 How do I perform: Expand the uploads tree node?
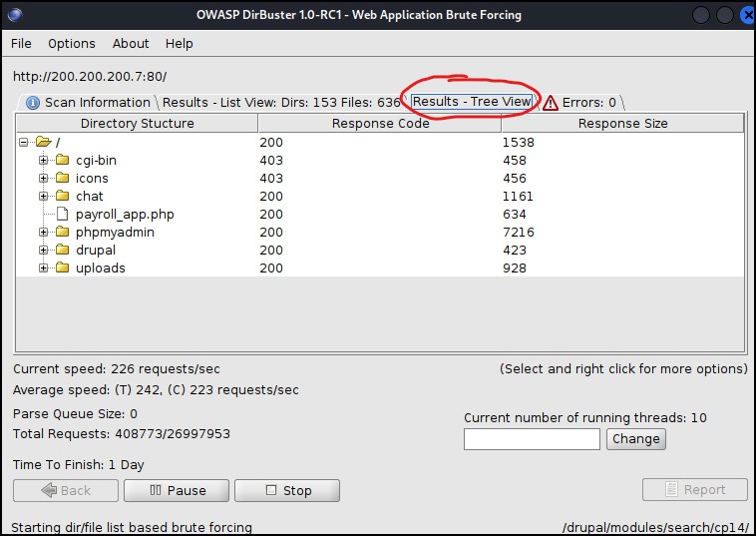(43, 268)
